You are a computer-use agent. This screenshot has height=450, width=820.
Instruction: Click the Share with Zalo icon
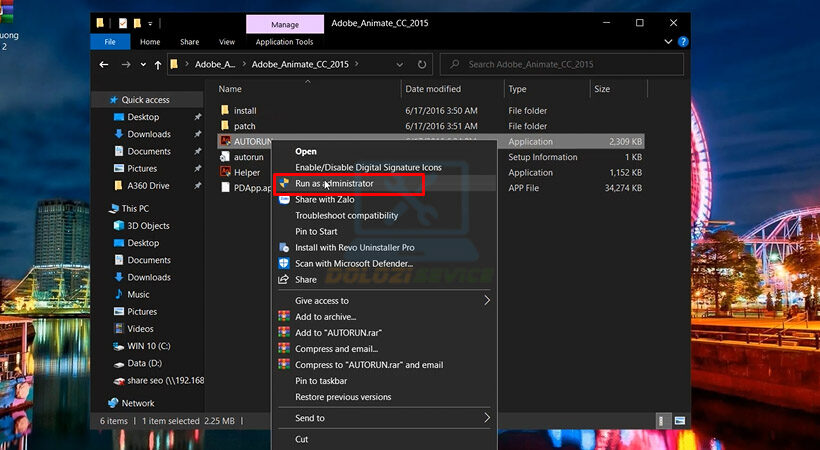(285, 200)
